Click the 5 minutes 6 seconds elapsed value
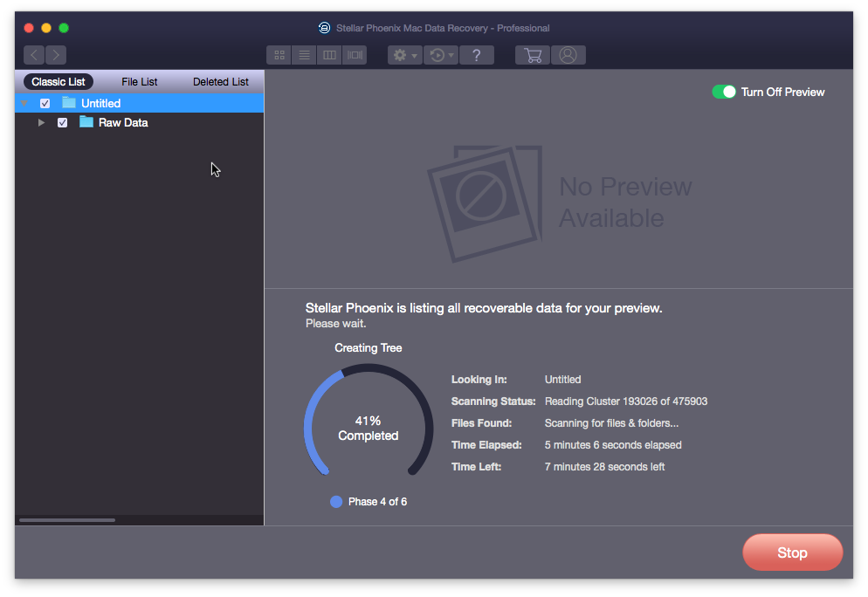 tap(613, 445)
